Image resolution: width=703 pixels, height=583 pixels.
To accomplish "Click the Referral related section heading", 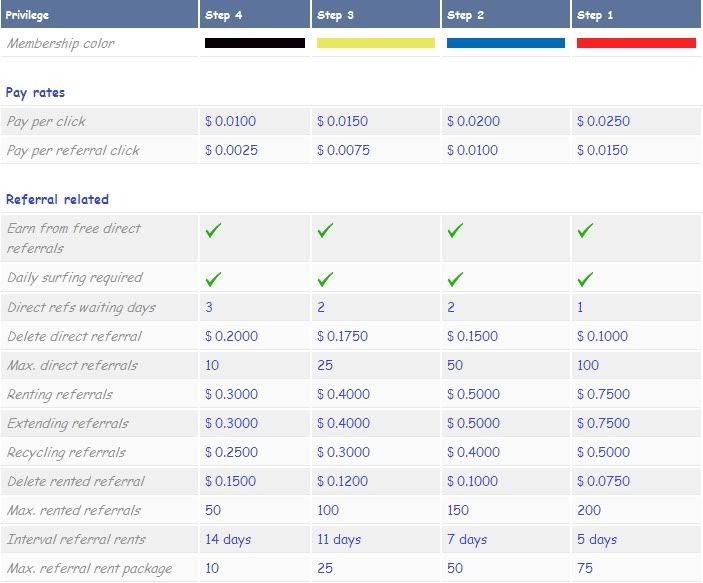I will [x=57, y=199].
